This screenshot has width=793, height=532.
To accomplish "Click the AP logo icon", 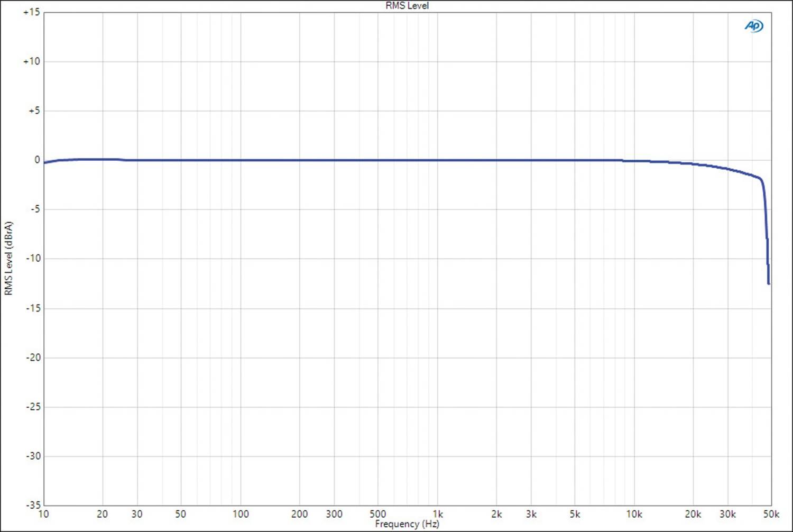I will click(754, 25).
